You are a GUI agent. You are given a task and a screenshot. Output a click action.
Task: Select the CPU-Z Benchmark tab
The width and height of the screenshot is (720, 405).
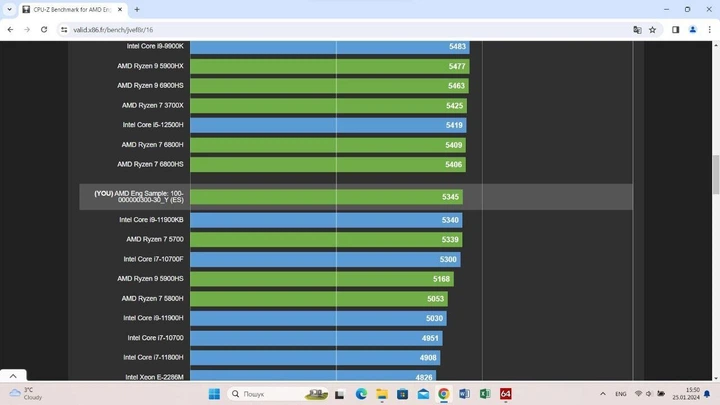[x=73, y=9]
